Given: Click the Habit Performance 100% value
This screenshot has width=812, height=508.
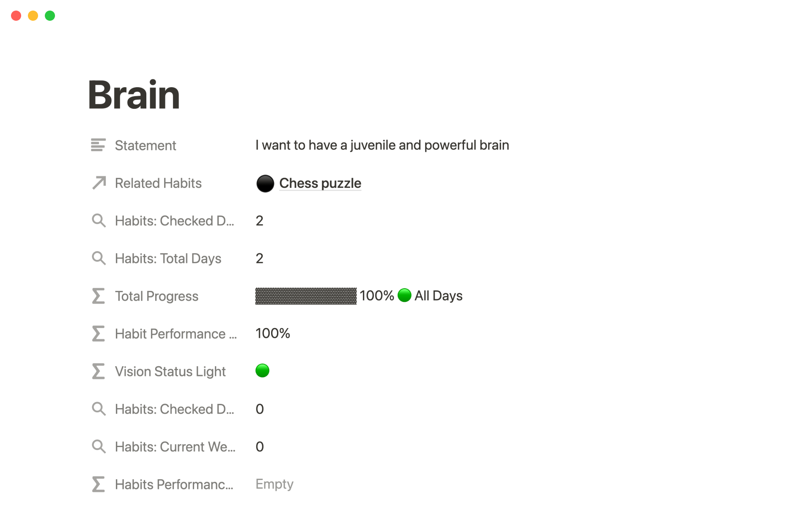Looking at the screenshot, I should 273,334.
